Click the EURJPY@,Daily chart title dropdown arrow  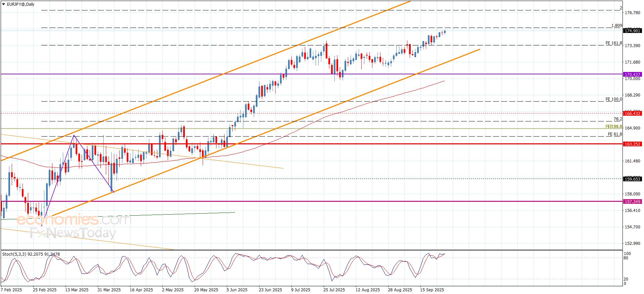point(4,4)
